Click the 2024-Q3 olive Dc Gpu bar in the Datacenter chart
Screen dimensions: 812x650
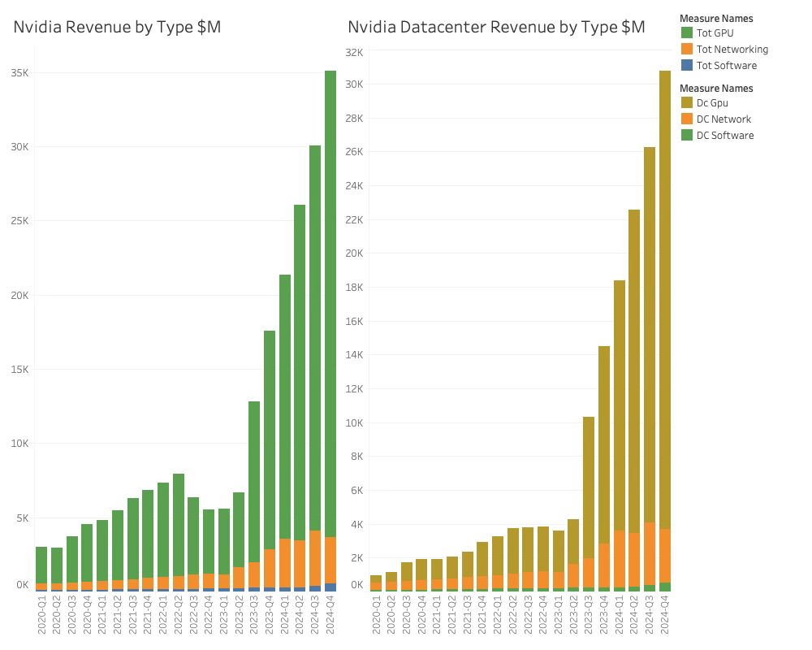click(650, 335)
